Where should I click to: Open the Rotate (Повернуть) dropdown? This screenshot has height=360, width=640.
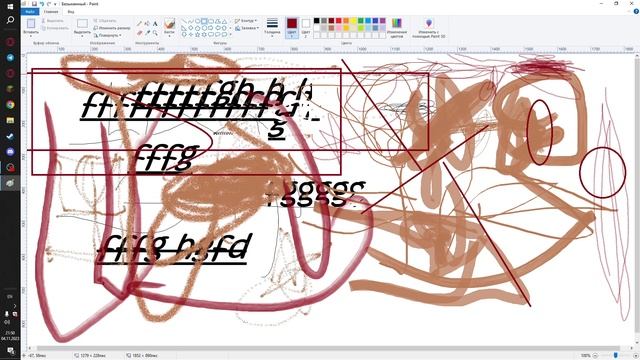(107, 36)
